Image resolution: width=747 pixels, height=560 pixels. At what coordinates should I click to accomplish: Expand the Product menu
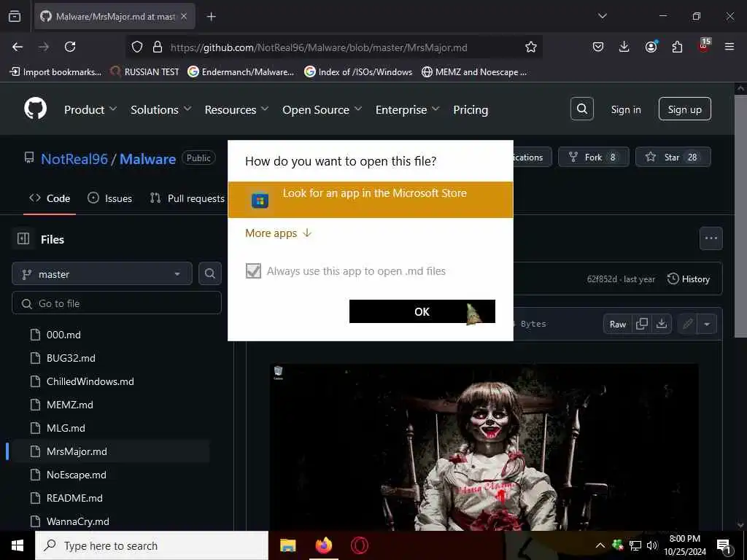[x=90, y=109]
